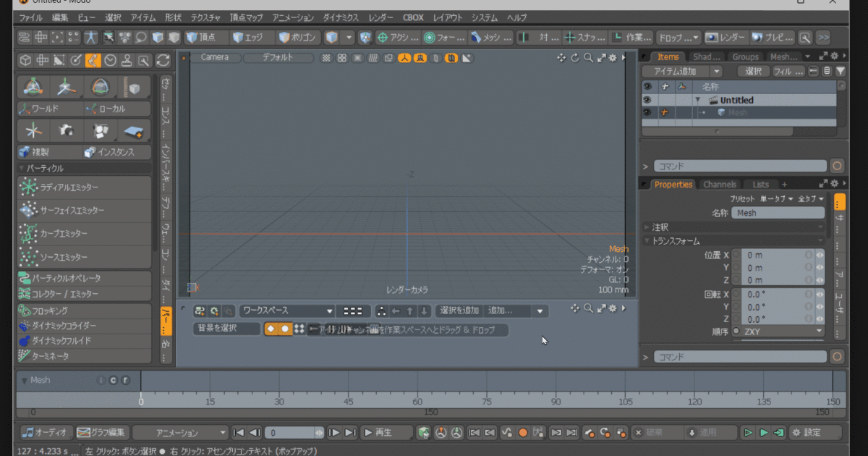
Task: Open the ワークスペース workspace dropdown
Action: pos(287,311)
